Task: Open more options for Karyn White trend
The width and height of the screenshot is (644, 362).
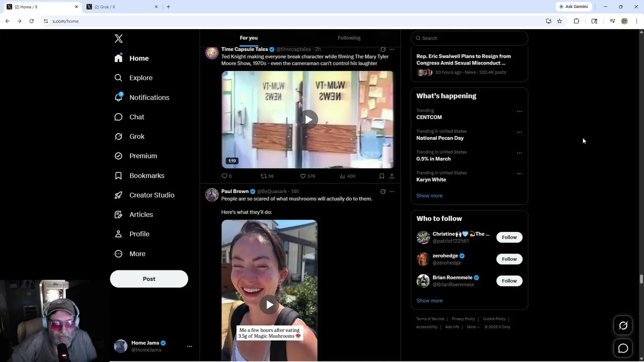Action: click(x=519, y=173)
